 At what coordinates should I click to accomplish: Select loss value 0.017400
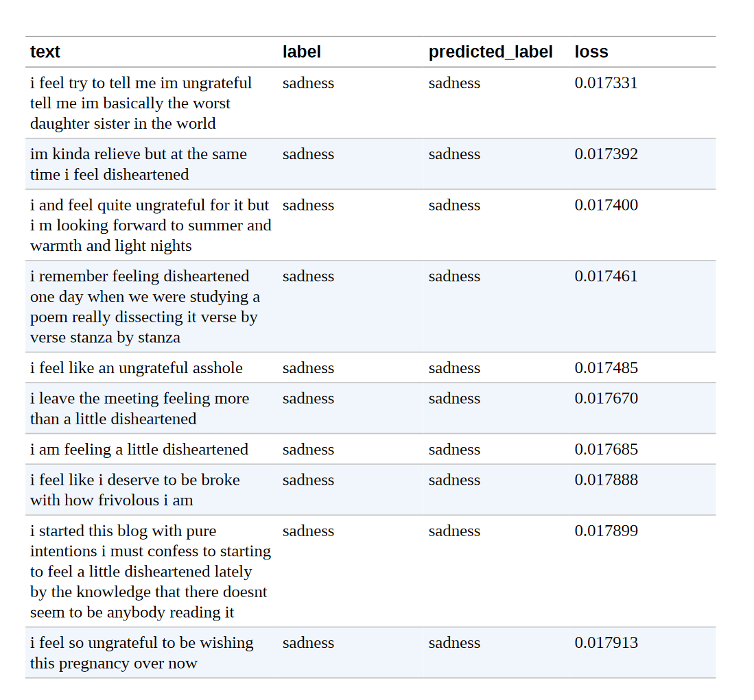[x=606, y=205]
